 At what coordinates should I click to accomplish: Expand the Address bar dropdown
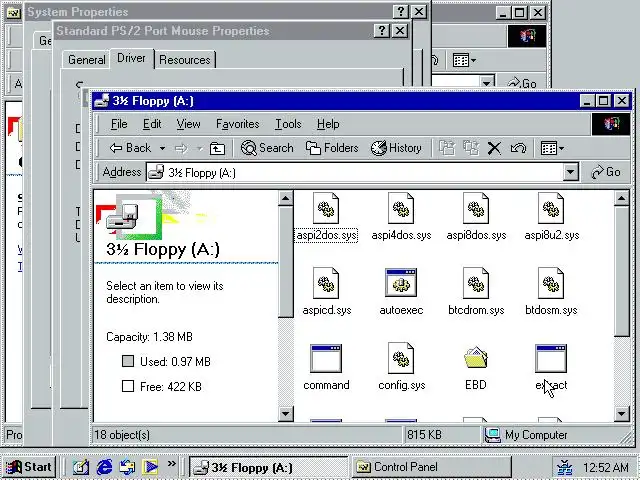click(x=570, y=172)
